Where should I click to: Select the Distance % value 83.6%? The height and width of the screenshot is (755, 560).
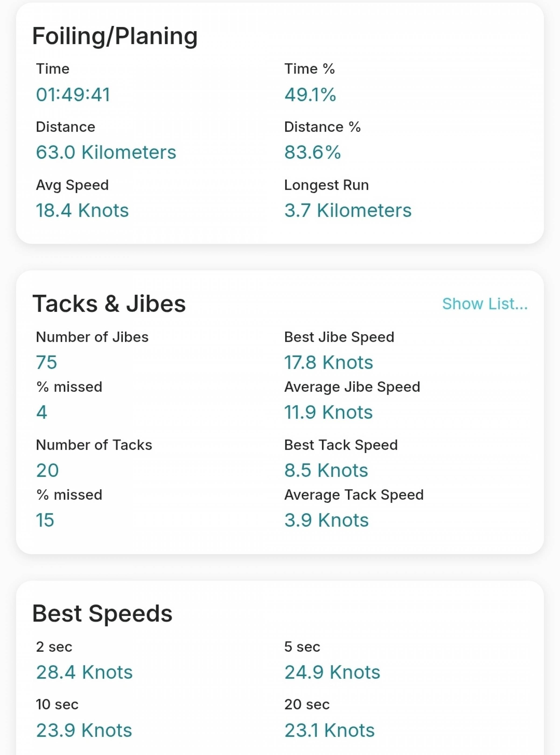pos(312,152)
